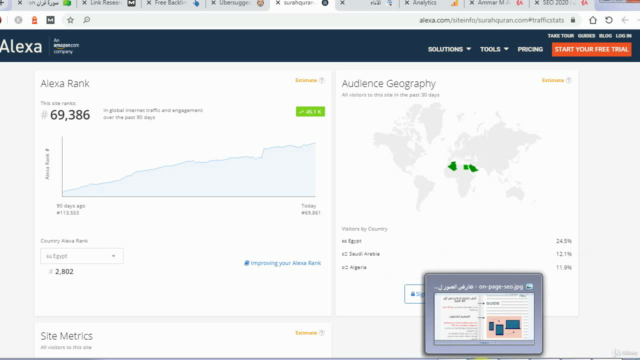The image size is (640, 360).
Task: Click the orange lock extension icon
Action: coord(34,20)
